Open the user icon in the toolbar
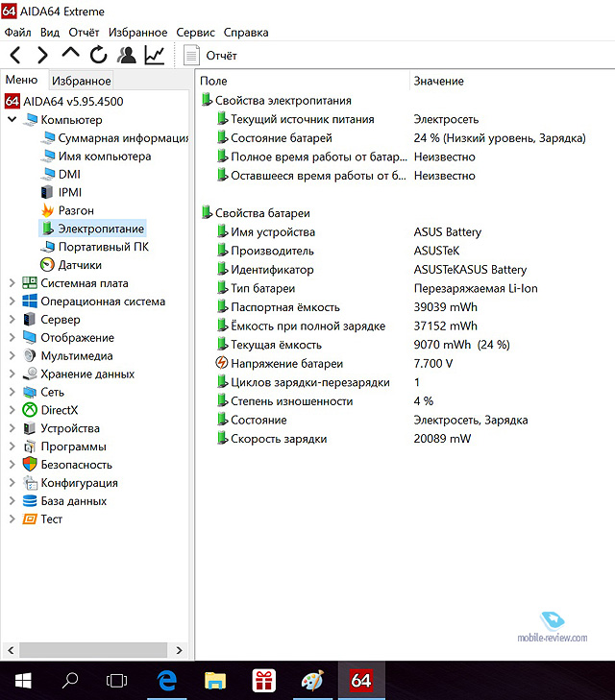This screenshot has width=615, height=700. click(x=127, y=55)
